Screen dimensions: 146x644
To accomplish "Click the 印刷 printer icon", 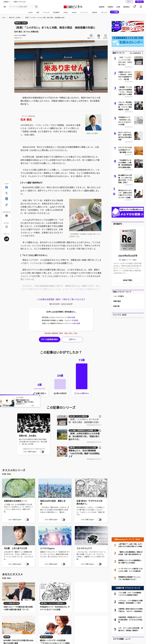I will click(99, 36).
